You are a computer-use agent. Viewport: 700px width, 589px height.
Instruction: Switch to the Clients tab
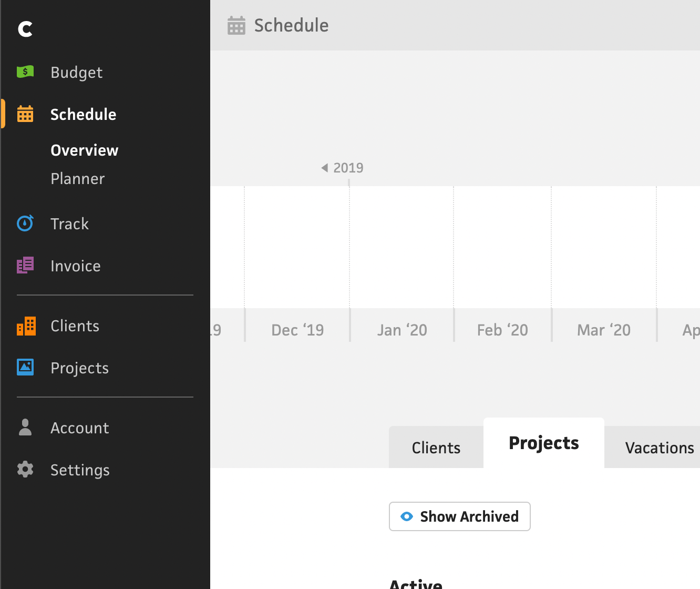coord(436,448)
